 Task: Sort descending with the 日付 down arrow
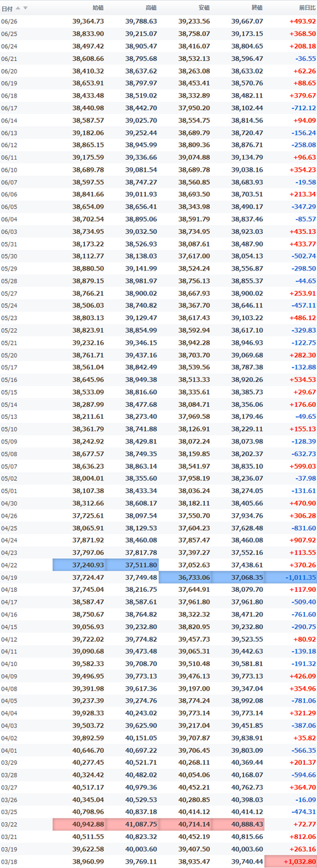[x=25, y=8]
